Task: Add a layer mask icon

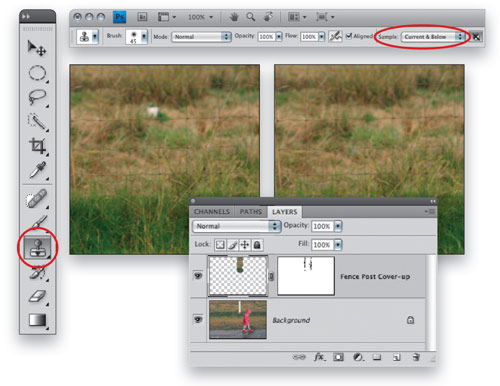Action: point(338,357)
